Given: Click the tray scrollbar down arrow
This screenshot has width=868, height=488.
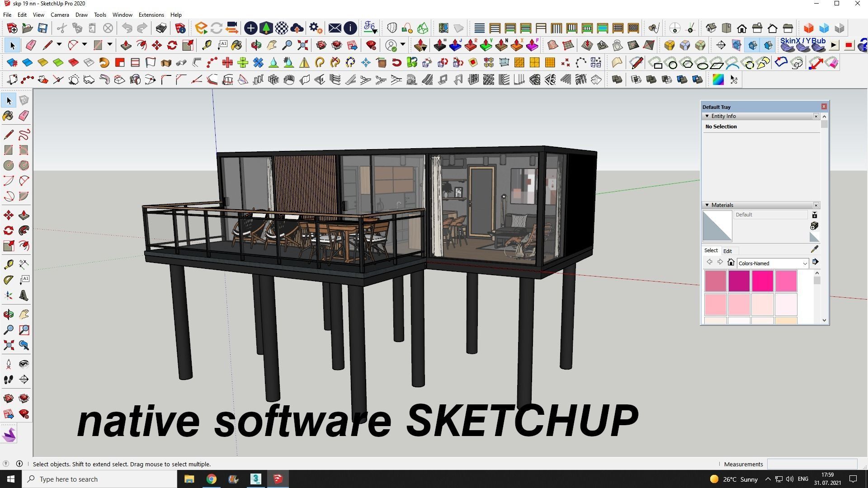Looking at the screenshot, I should click(x=824, y=320).
